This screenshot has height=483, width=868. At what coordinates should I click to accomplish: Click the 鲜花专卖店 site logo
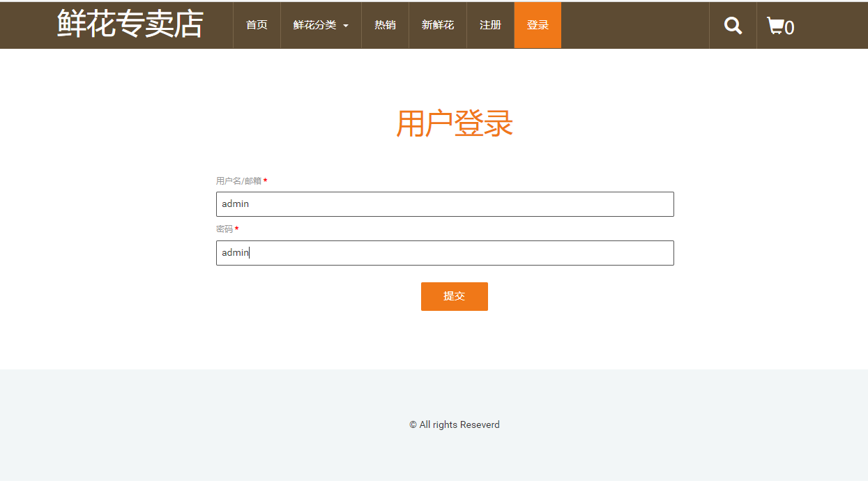pyautogui.click(x=129, y=24)
